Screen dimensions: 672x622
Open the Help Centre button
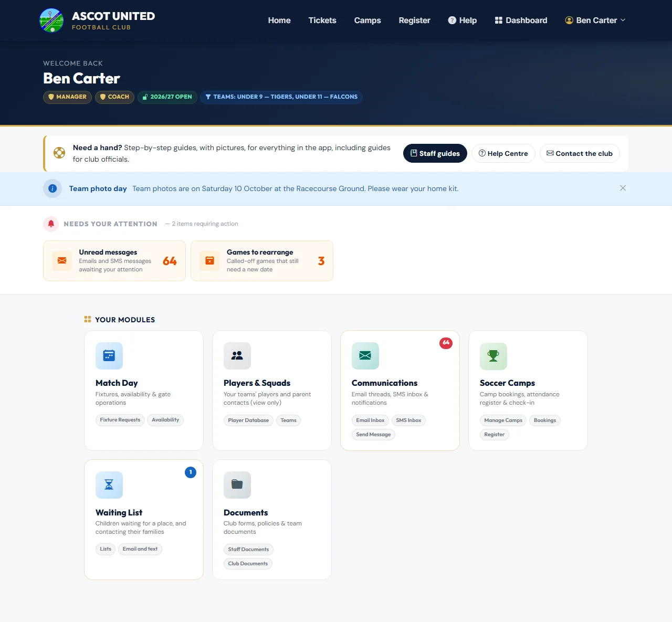pyautogui.click(x=503, y=153)
